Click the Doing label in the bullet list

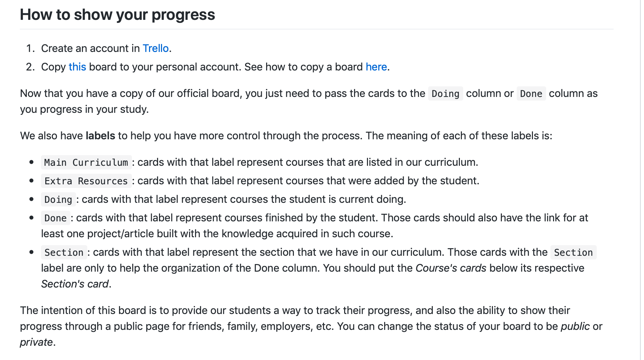(58, 200)
